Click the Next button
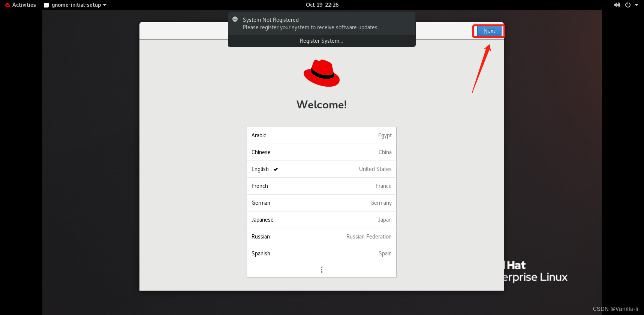644x315 pixels. tap(489, 31)
